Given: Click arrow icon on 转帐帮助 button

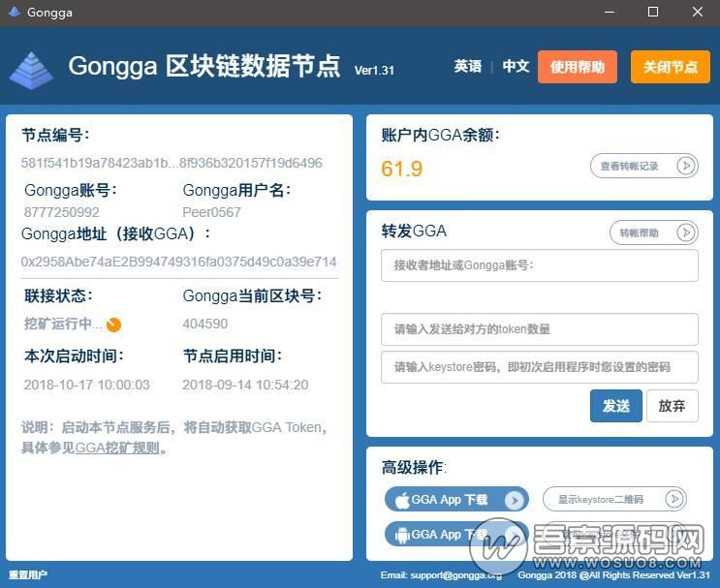Looking at the screenshot, I should (686, 232).
